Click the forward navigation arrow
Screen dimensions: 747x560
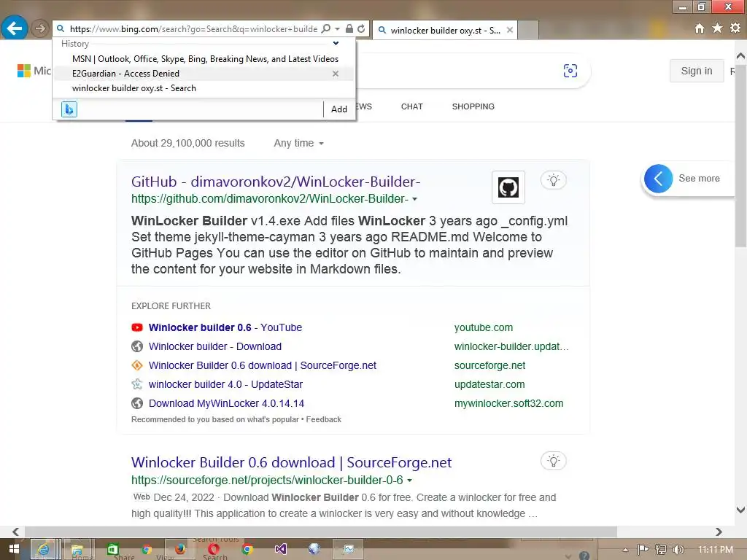[x=40, y=28]
